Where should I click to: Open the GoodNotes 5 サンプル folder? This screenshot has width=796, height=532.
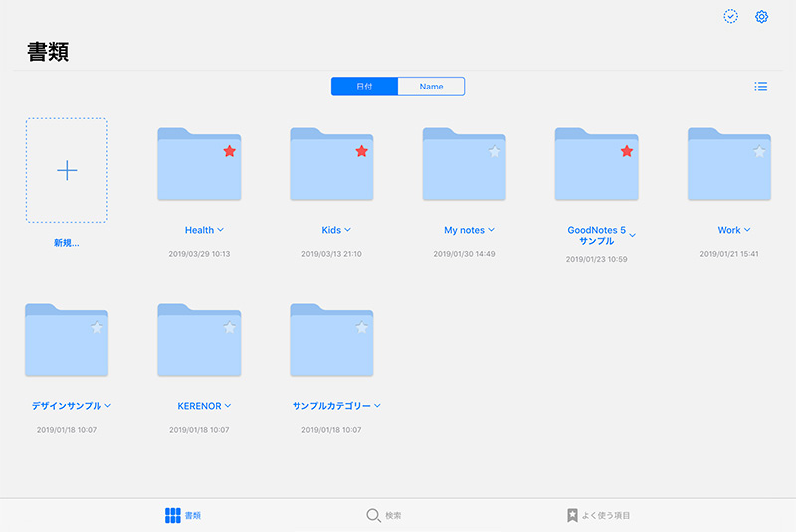pos(596,164)
